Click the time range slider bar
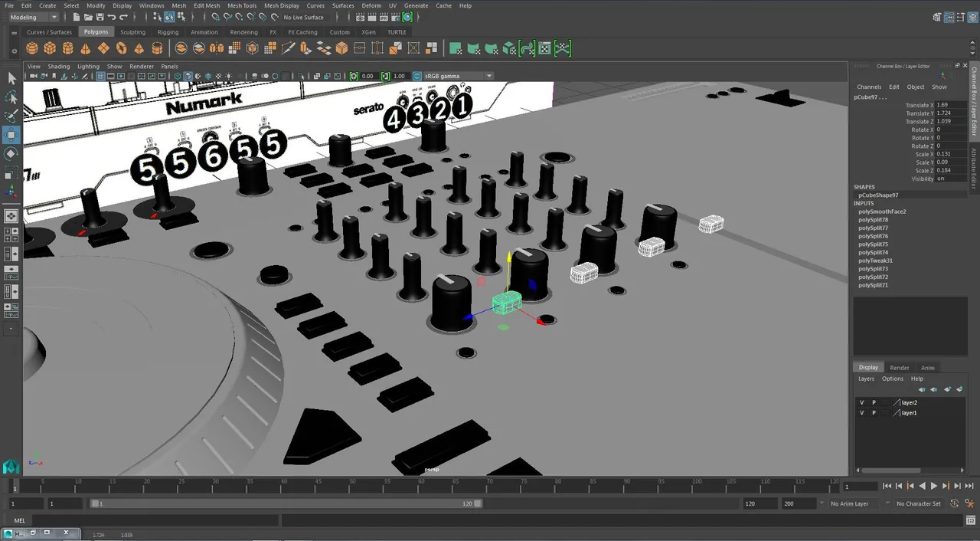980x541 pixels. pos(286,503)
